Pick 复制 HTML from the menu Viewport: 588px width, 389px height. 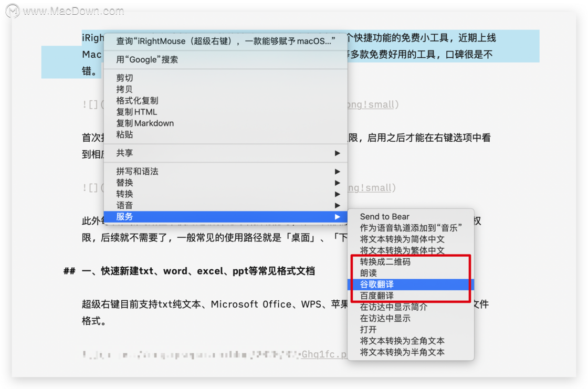[225, 112]
